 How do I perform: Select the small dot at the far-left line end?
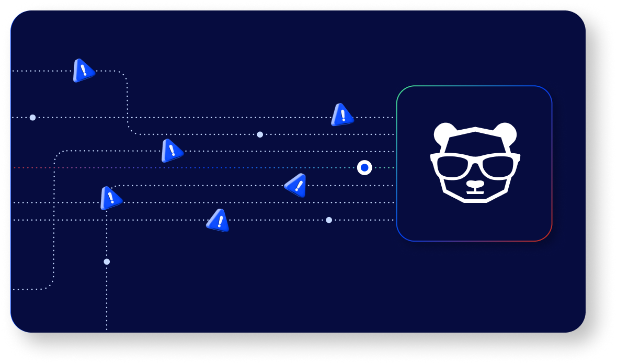pos(32,118)
